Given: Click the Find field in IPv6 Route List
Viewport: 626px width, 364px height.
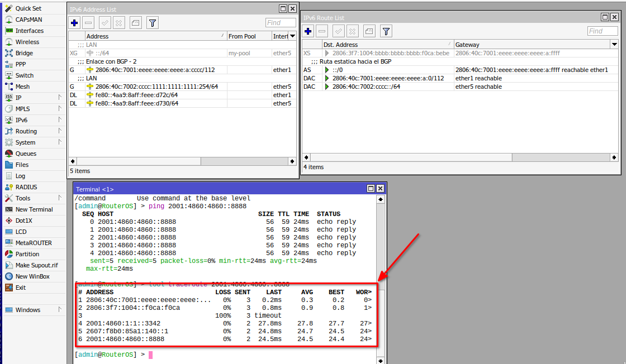Looking at the screenshot, I should pos(602,31).
